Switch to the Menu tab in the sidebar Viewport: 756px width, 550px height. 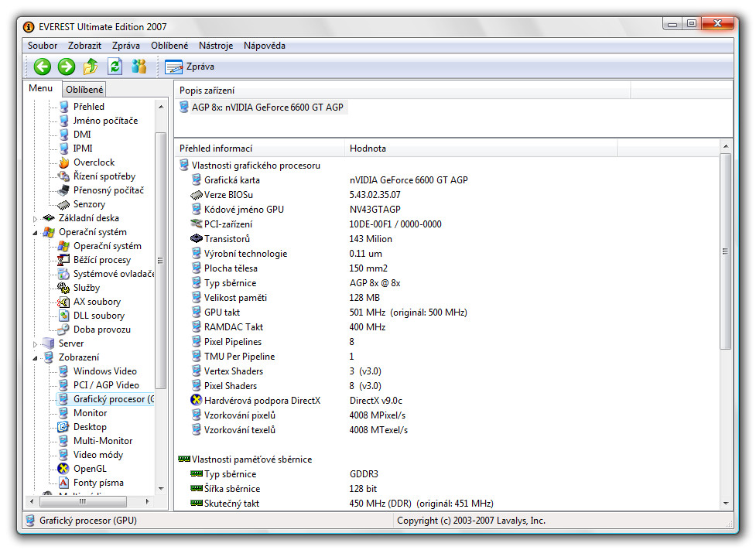(40, 88)
